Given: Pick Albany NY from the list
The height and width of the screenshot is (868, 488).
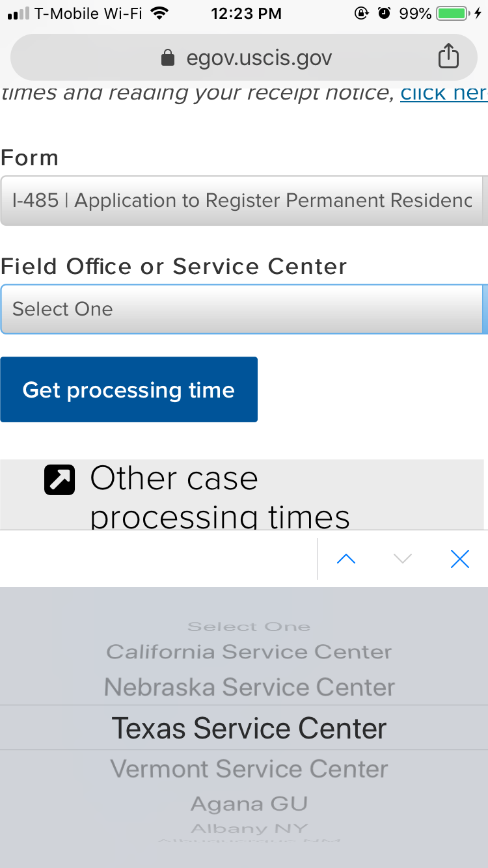Looking at the screenshot, I should pyautogui.click(x=249, y=829).
